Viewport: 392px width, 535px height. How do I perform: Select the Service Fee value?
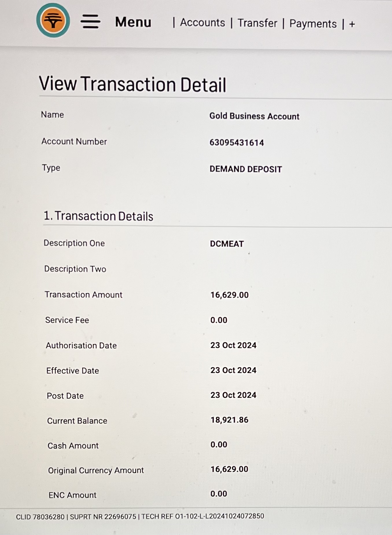[219, 320]
